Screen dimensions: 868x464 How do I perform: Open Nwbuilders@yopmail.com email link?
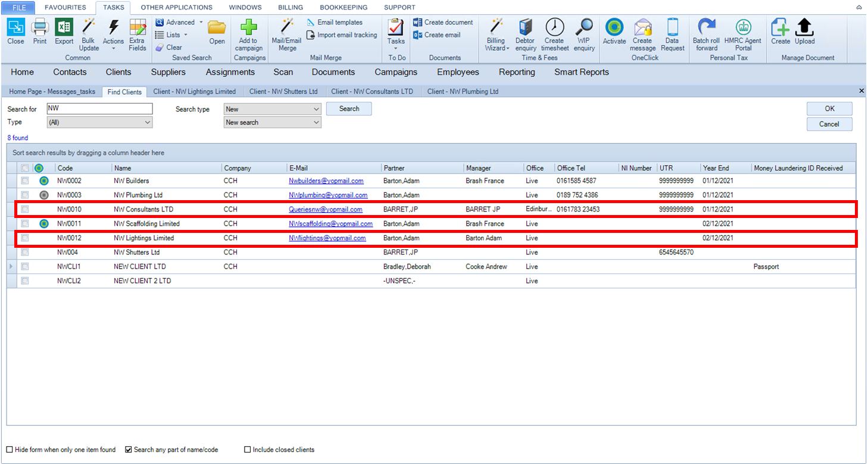(x=326, y=180)
